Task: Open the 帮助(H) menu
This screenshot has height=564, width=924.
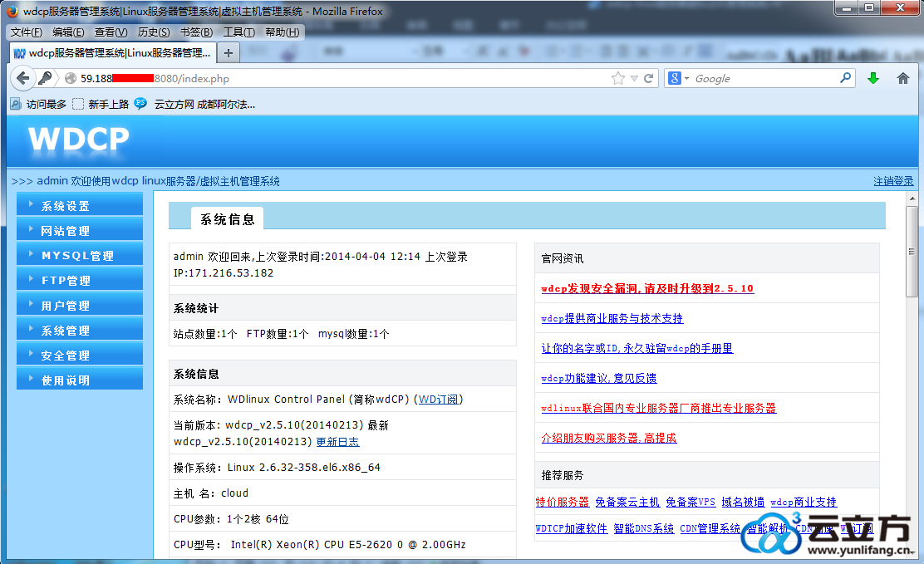Action: tap(283, 32)
